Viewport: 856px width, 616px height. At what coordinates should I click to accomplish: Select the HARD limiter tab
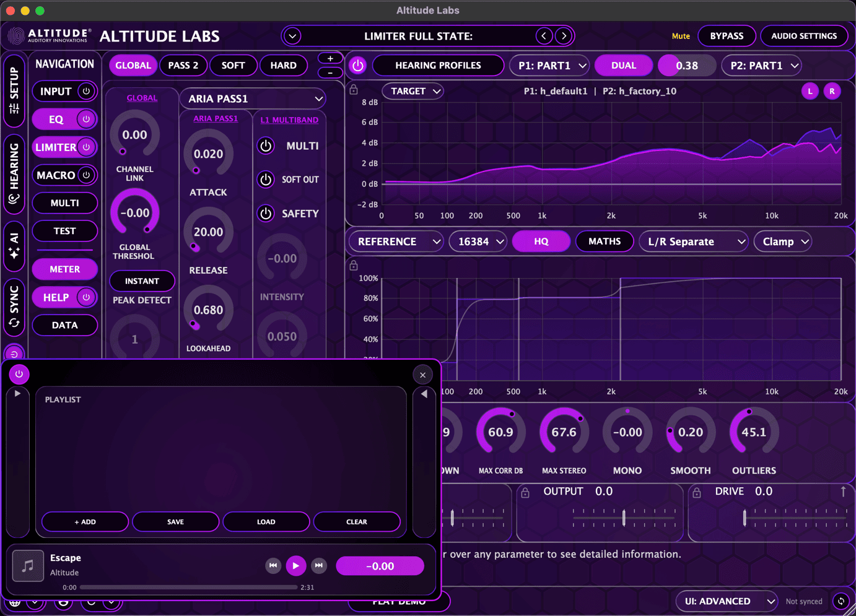[x=284, y=65]
